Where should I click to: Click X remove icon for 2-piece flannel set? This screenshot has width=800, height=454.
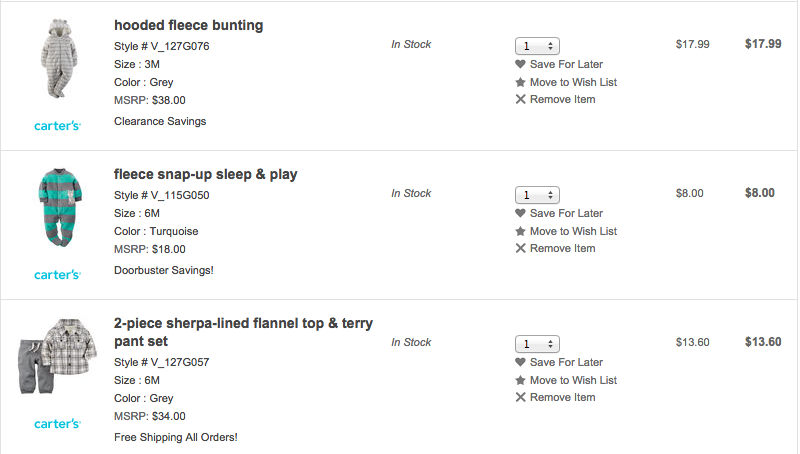[x=520, y=397]
